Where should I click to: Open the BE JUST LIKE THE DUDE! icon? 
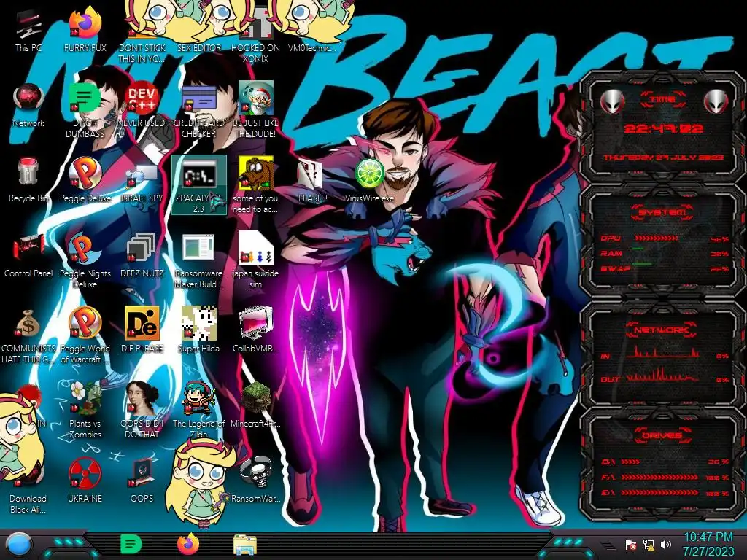coord(255,109)
